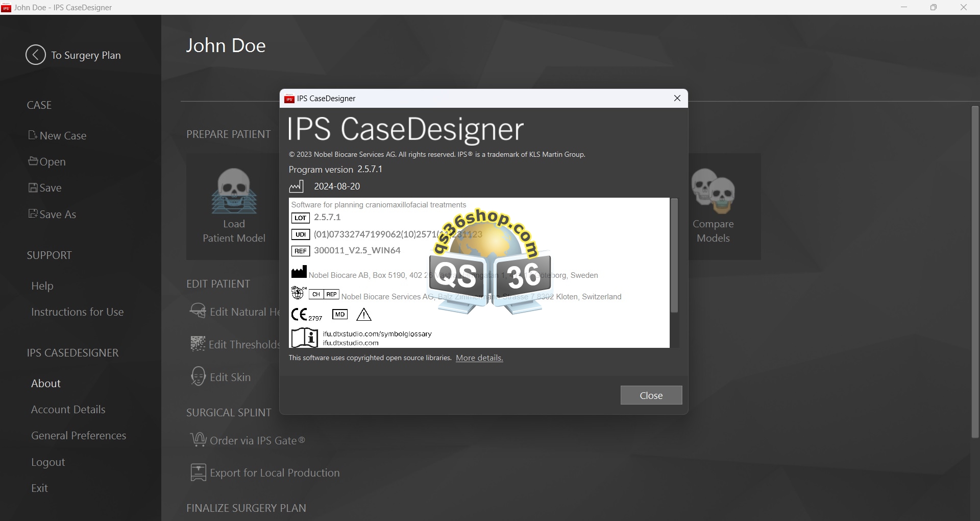Select the About entry
The height and width of the screenshot is (521, 980).
coord(46,383)
